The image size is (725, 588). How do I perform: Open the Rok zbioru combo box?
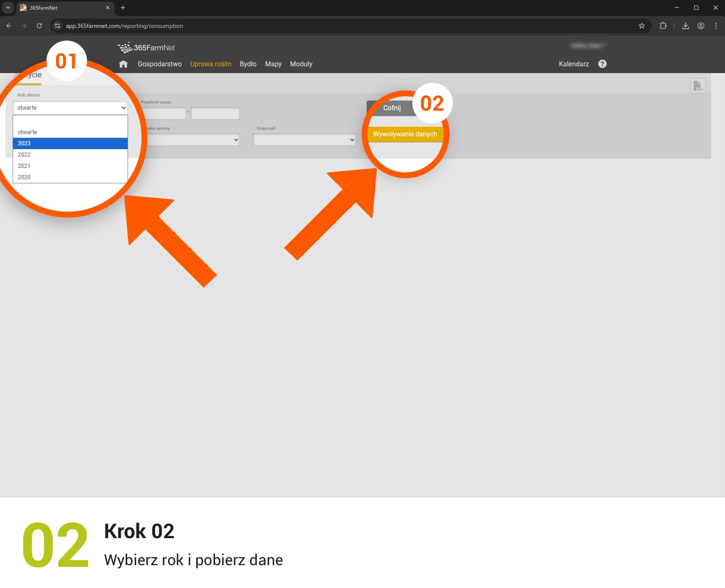(x=70, y=108)
